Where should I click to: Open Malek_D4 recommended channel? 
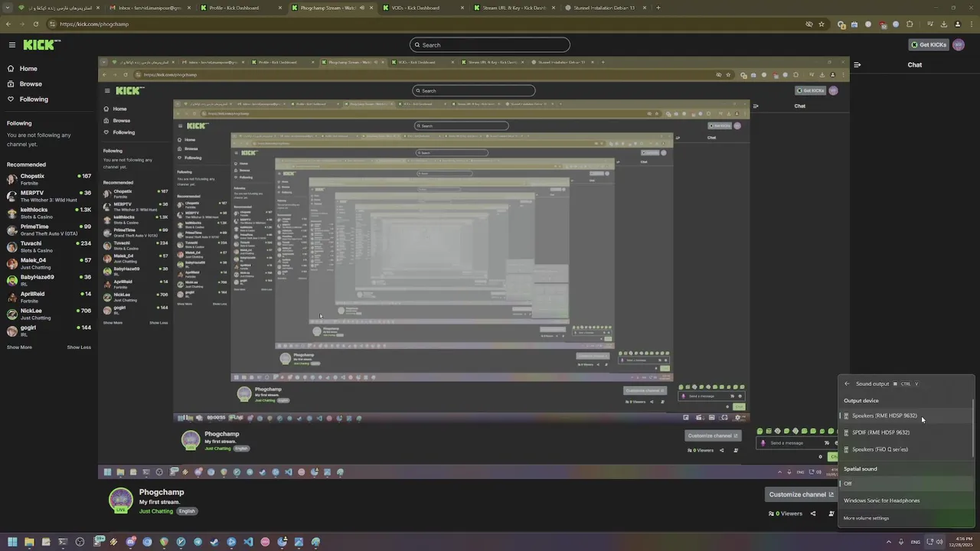[49, 263]
